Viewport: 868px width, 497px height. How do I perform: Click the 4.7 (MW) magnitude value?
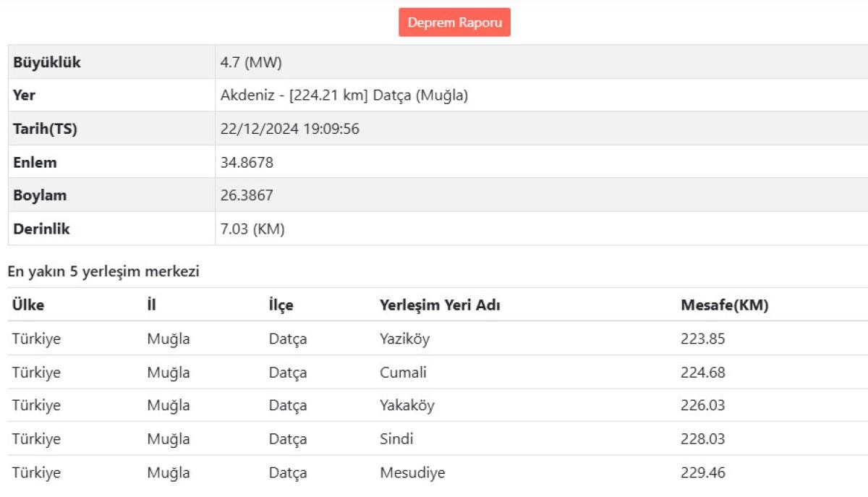click(x=251, y=62)
